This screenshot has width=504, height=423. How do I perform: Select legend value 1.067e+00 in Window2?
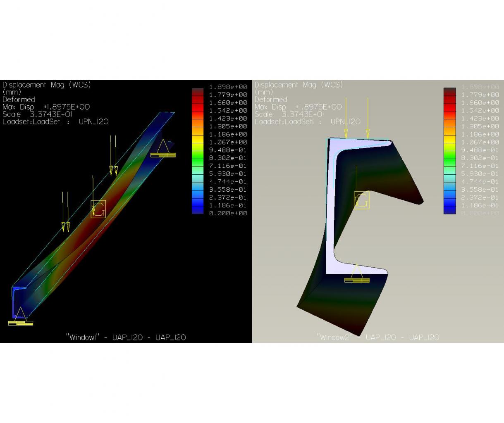[x=480, y=142]
